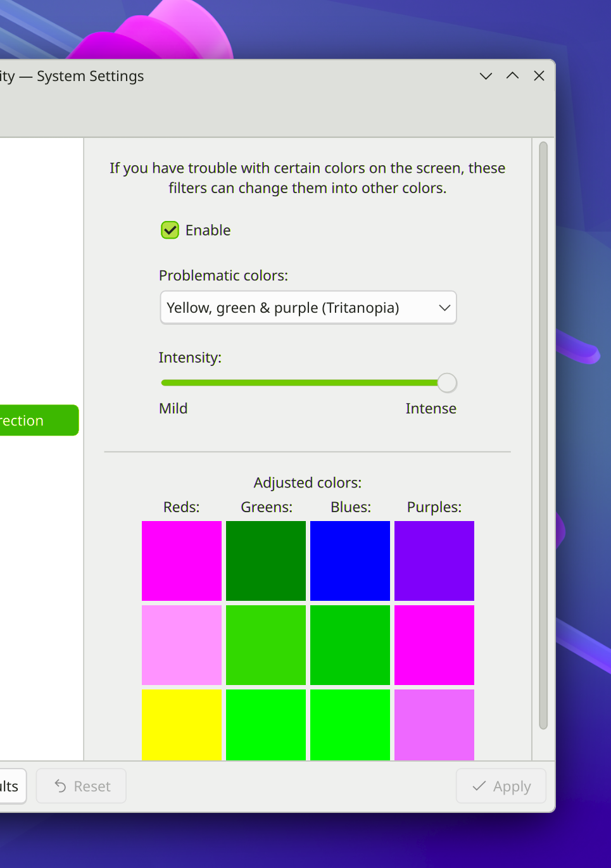Screen dimensions: 611x868
Task: Click the Defaults button at bottom left
Action: click(x=11, y=786)
